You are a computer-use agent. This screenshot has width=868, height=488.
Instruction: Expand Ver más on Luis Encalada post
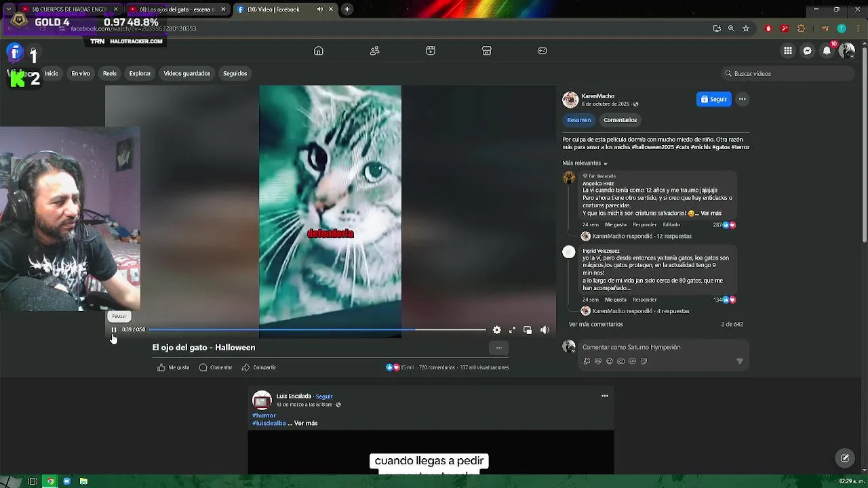[306, 424]
